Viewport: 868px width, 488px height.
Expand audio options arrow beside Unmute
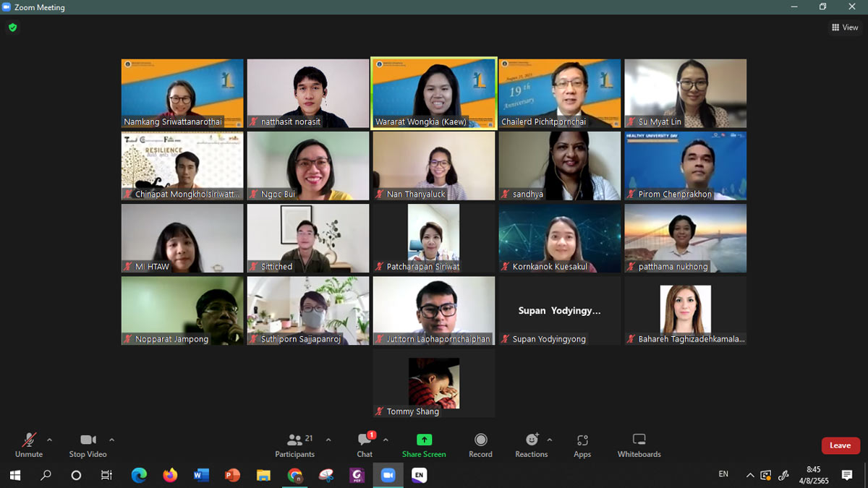(49, 440)
